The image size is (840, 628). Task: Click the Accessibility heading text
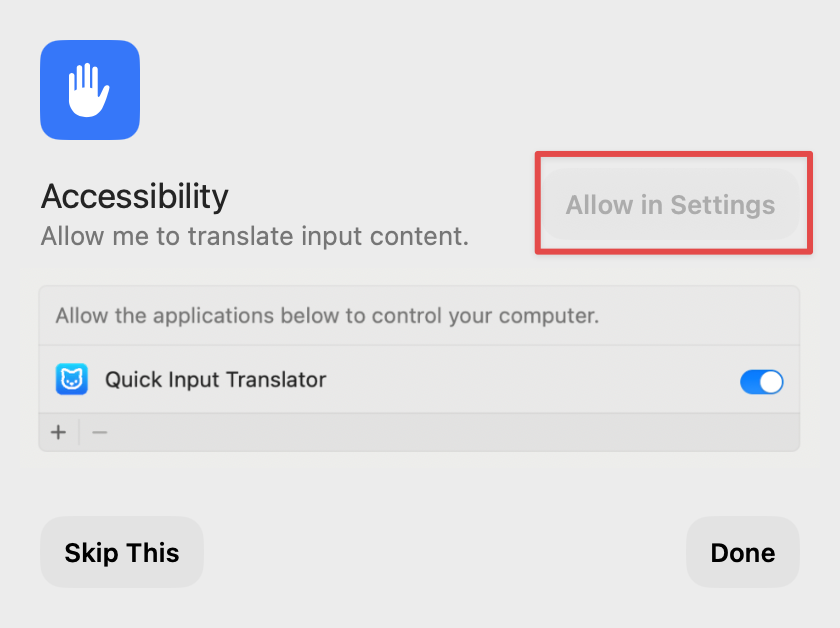[x=135, y=196]
